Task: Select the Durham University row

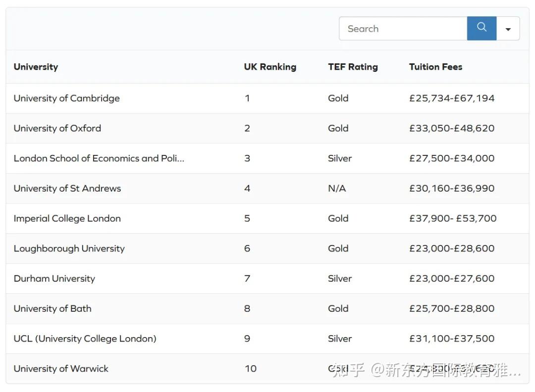Action: coord(54,279)
